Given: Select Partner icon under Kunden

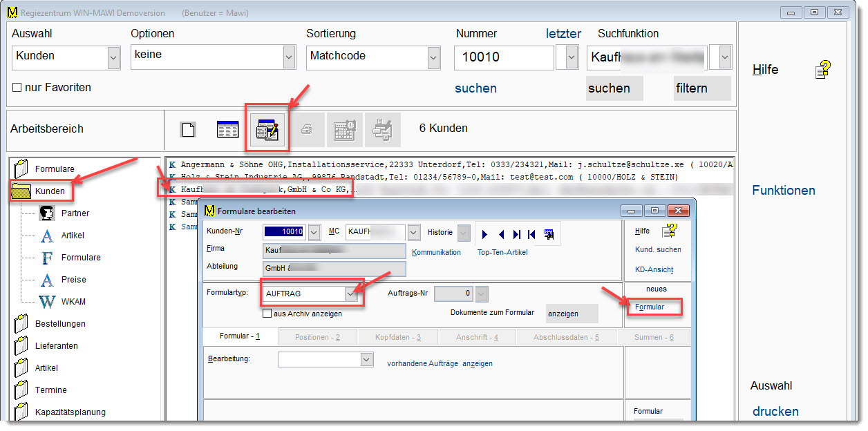Looking at the screenshot, I should tap(47, 213).
